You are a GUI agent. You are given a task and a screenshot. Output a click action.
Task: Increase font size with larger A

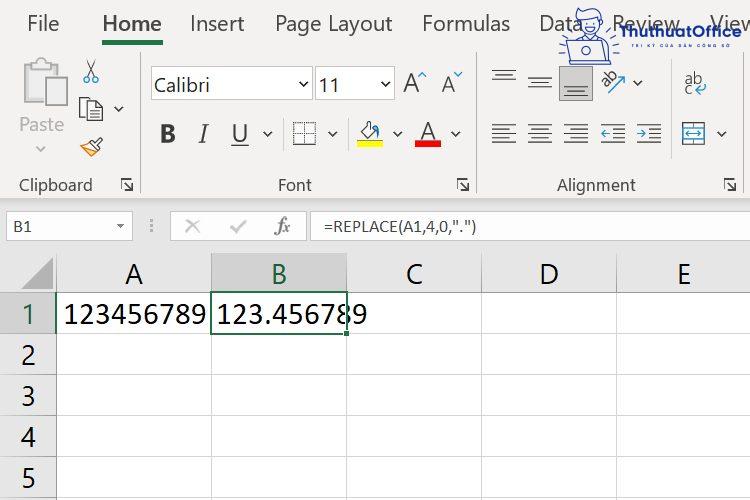point(414,83)
